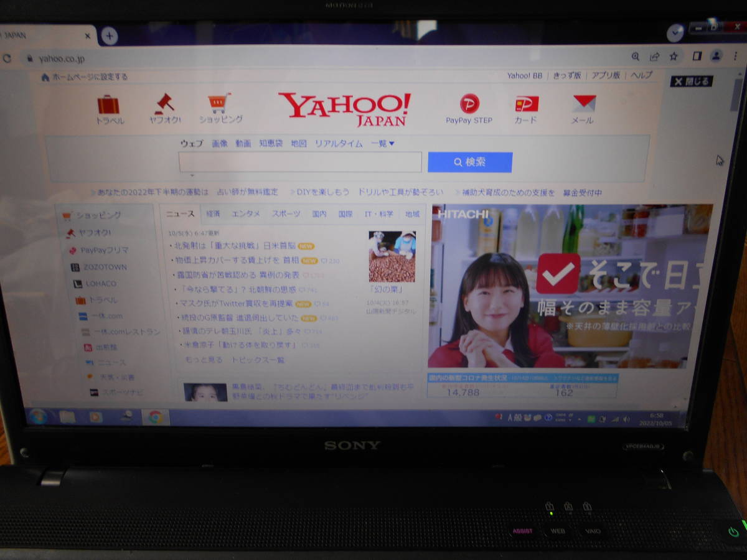The image size is (747, 560).
Task: Click the volume speaker icon in system tray
Action: pyautogui.click(x=626, y=419)
